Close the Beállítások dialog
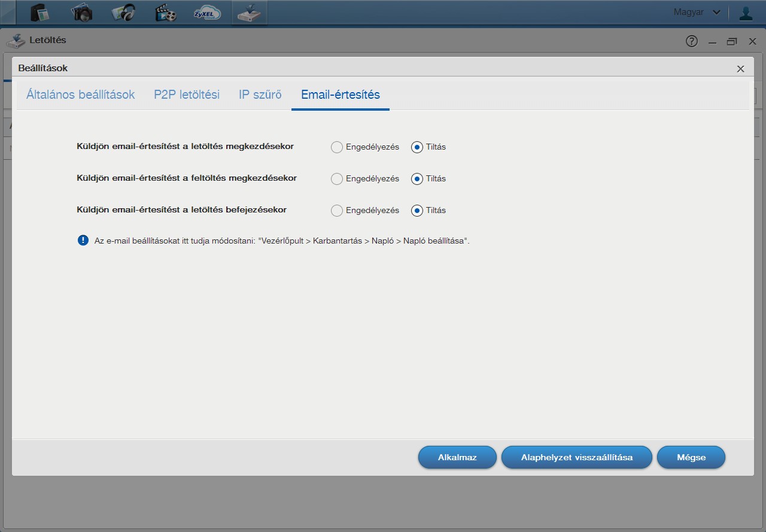 (x=741, y=69)
